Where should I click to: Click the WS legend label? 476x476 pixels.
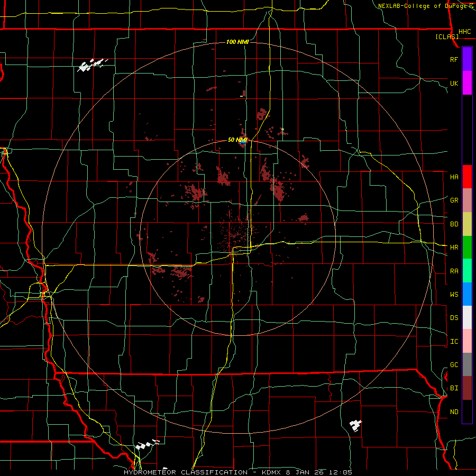454,294
